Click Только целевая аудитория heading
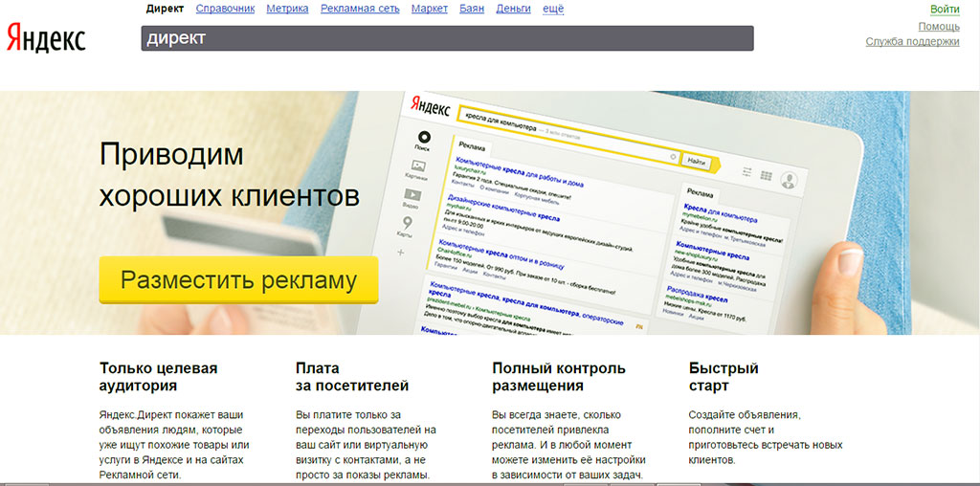The height and width of the screenshot is (486, 980). (x=158, y=377)
